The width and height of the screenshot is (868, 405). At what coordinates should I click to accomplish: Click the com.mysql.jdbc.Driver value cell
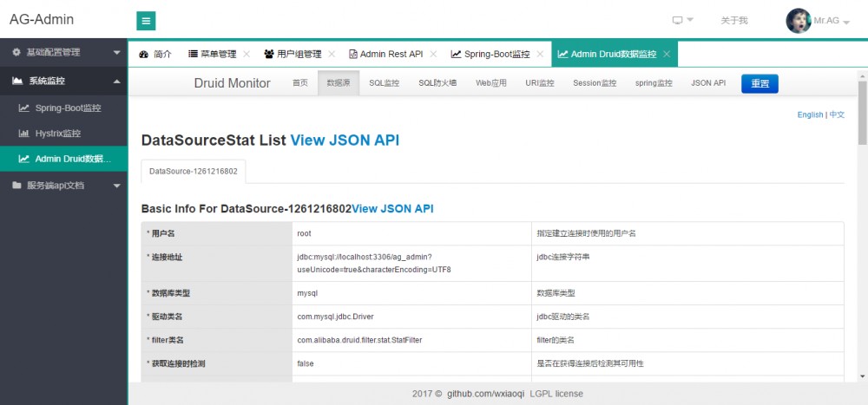411,317
